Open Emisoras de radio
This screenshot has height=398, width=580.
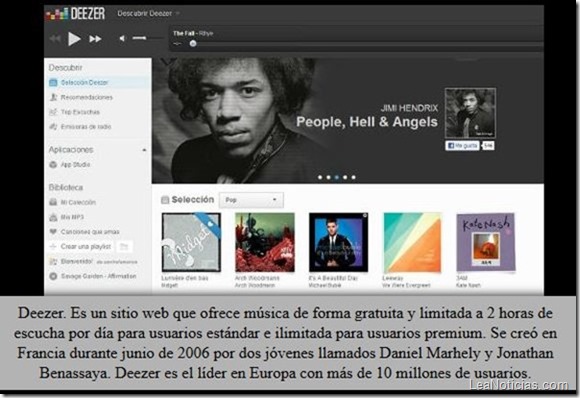click(86, 127)
